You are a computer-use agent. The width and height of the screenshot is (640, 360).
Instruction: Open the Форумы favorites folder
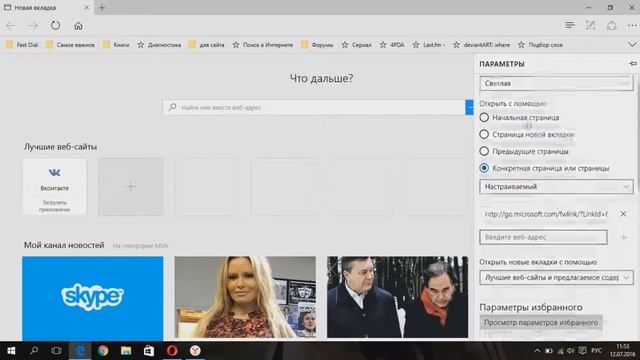click(317, 45)
